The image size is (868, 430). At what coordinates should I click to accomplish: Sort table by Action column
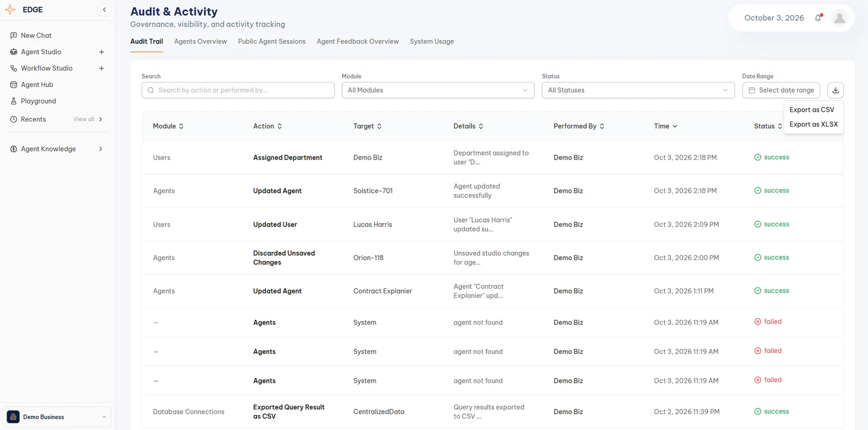pos(267,126)
